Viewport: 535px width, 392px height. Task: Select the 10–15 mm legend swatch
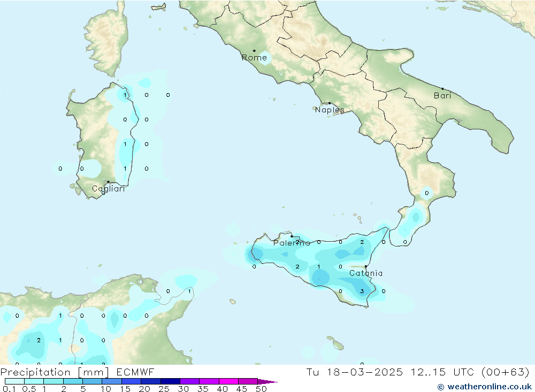click(112, 381)
